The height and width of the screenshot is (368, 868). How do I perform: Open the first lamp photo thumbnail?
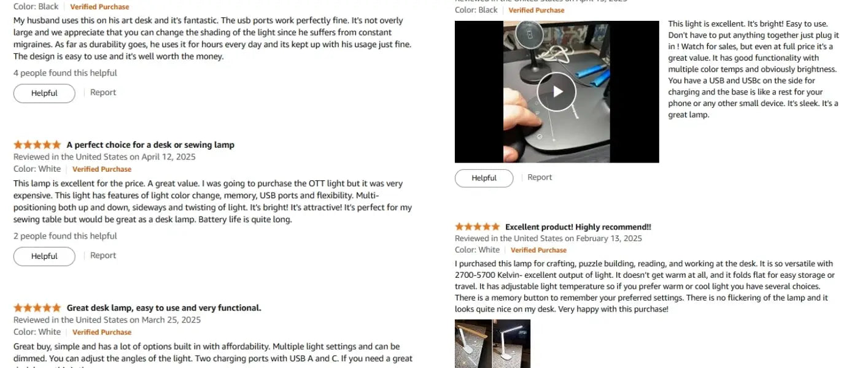[473, 343]
